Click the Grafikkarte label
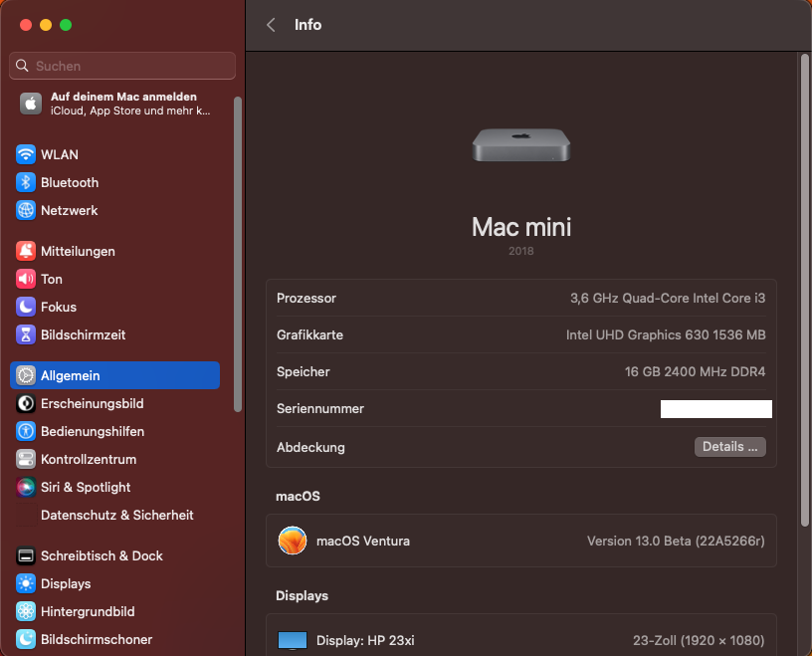Image resolution: width=812 pixels, height=656 pixels. (309, 334)
